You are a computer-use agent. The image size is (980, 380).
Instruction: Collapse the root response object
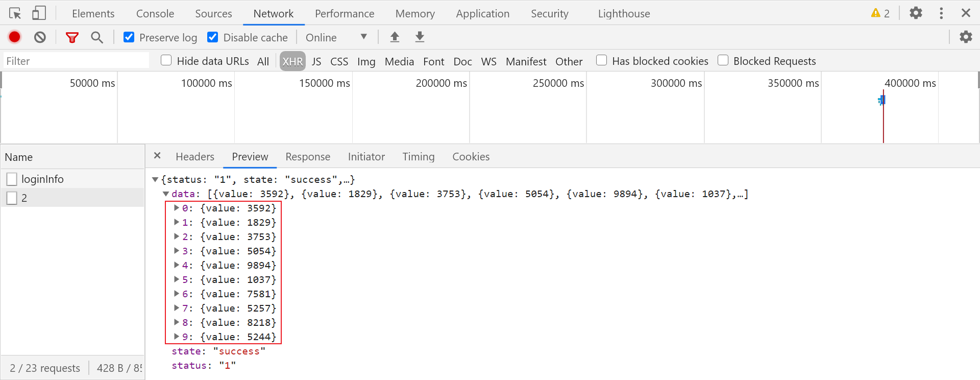(155, 180)
